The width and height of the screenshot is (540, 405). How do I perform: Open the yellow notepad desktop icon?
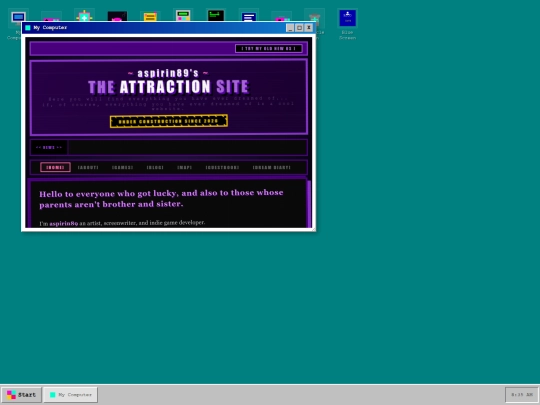150,16
